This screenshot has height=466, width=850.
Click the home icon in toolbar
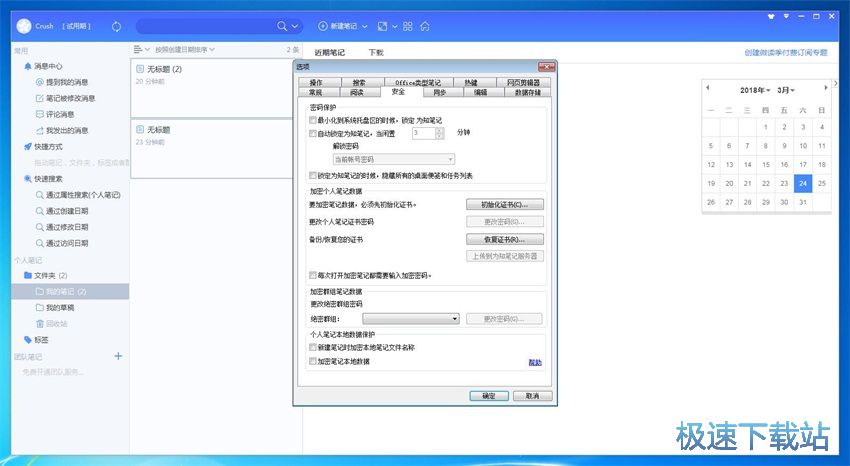coord(425,26)
